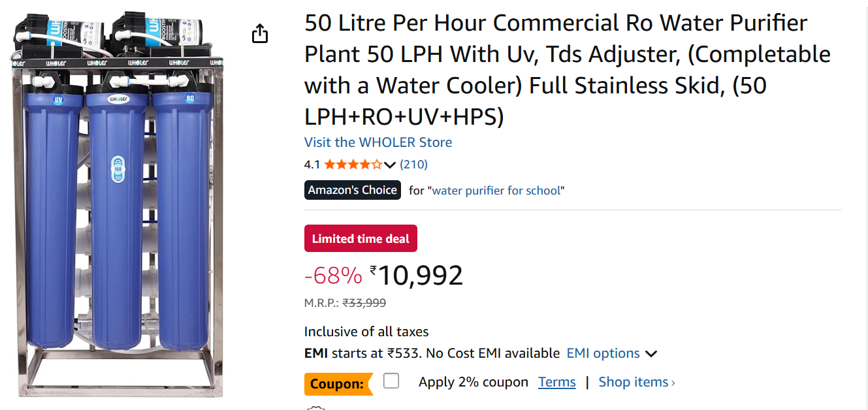Open the RO water purifier product image

pos(116,202)
